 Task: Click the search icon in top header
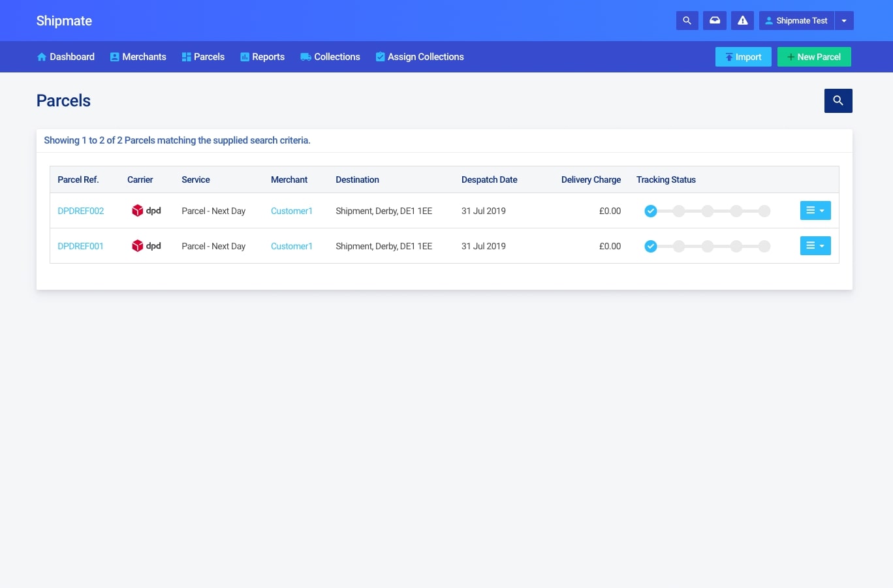click(x=687, y=21)
